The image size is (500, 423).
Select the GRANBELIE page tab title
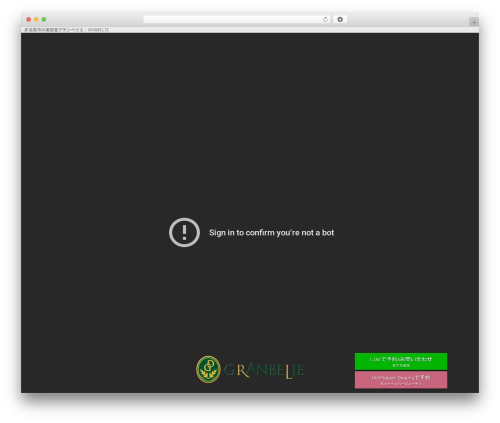coord(66,30)
